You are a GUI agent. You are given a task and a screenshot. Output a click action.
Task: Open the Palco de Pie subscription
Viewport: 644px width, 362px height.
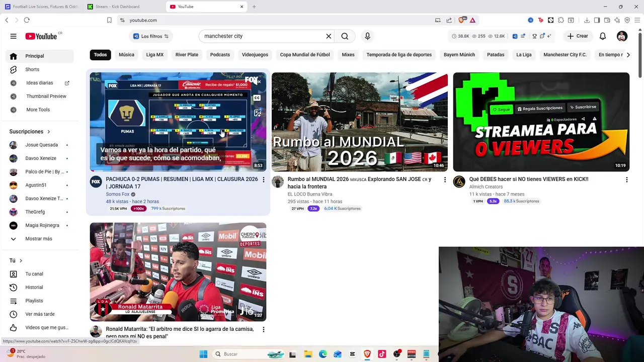point(40,172)
